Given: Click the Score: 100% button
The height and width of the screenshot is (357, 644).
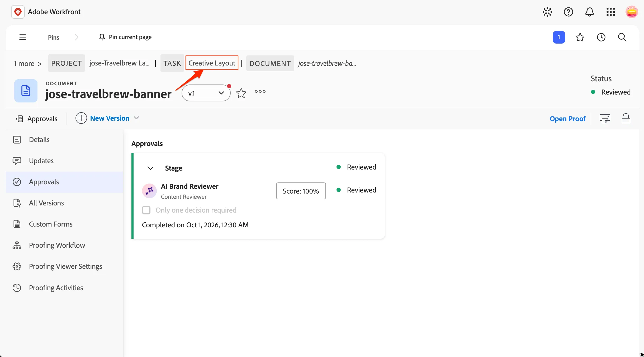Looking at the screenshot, I should [x=301, y=191].
